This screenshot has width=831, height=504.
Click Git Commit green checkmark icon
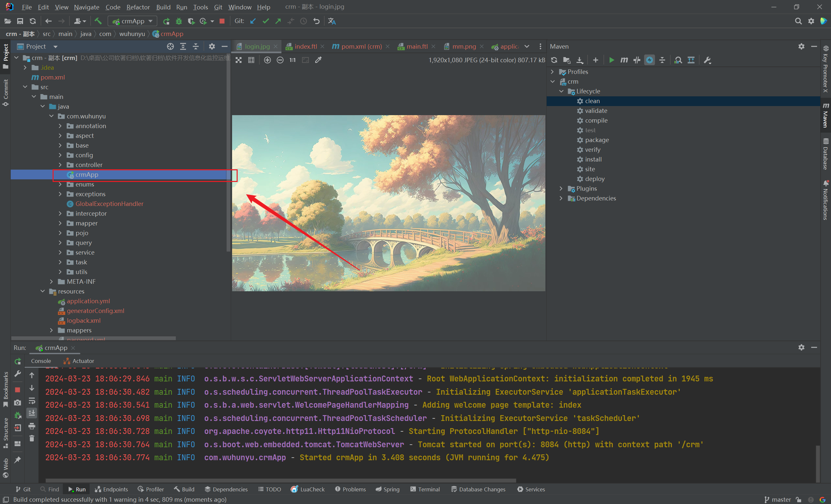266,21
